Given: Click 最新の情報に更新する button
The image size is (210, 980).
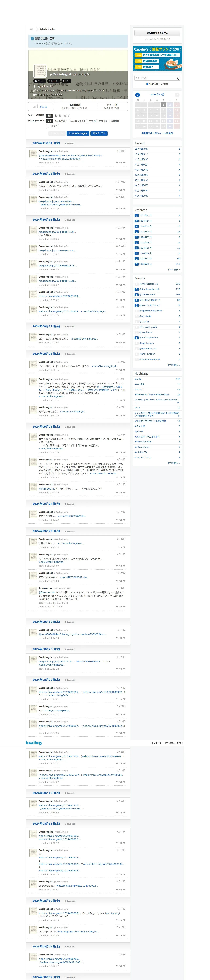Looking at the screenshot, I should [157, 33].
